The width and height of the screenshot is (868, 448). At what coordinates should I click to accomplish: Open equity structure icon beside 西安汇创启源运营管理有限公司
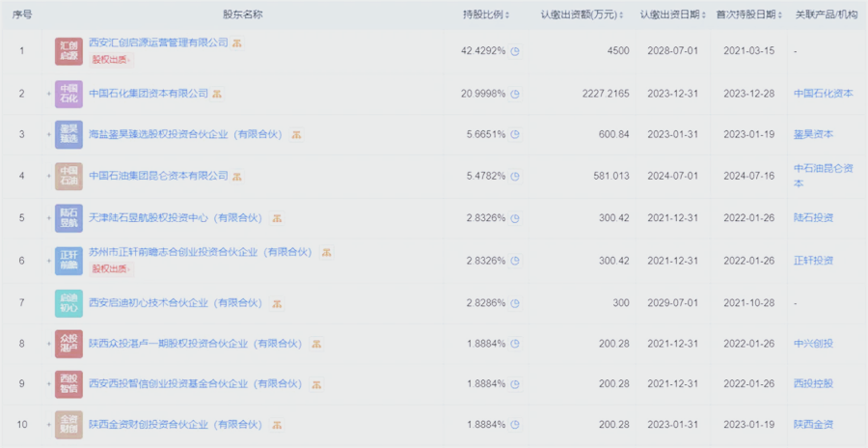237,43
